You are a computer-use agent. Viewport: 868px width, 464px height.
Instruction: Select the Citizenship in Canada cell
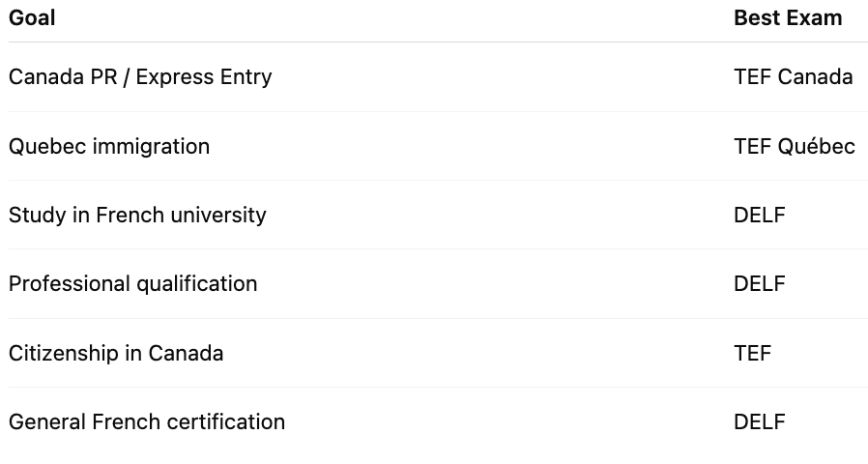[x=116, y=353]
